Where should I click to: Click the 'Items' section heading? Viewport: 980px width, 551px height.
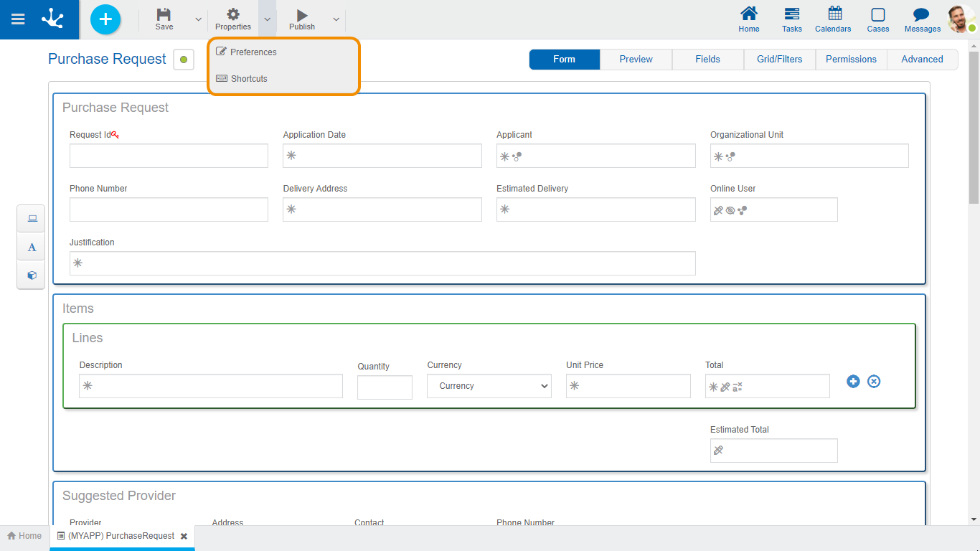[78, 309]
